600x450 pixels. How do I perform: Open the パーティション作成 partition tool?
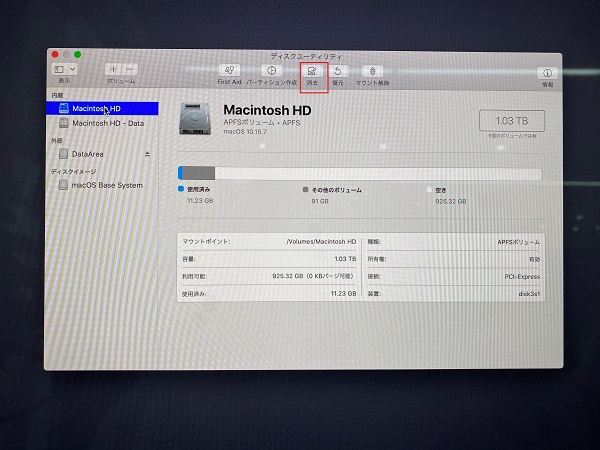(271, 71)
